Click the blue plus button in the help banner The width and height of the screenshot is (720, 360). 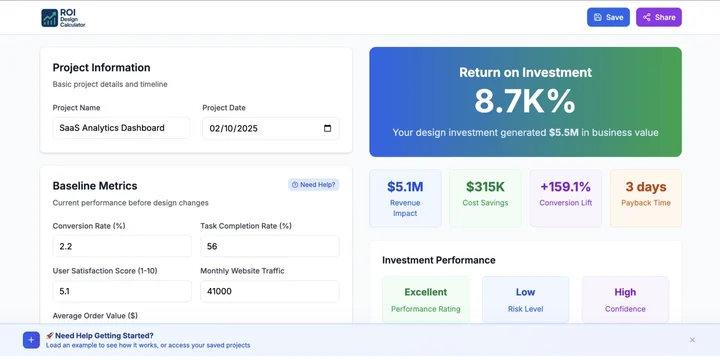[31, 340]
